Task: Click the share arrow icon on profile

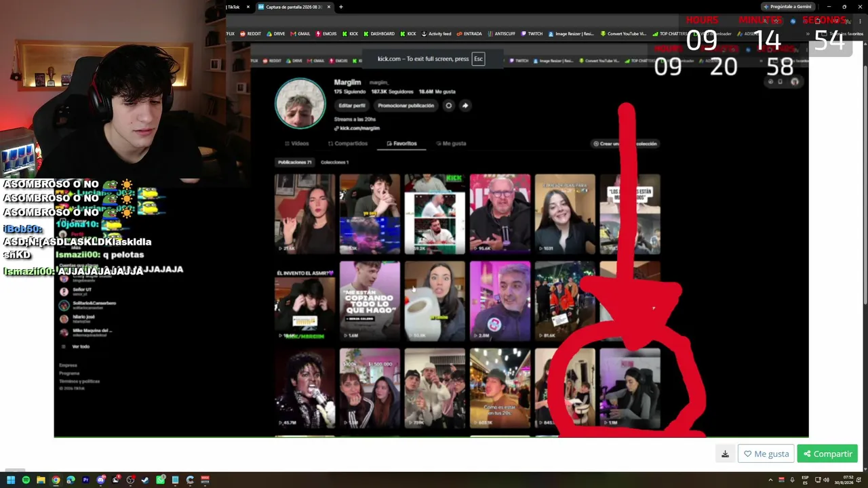Action: pos(465,106)
